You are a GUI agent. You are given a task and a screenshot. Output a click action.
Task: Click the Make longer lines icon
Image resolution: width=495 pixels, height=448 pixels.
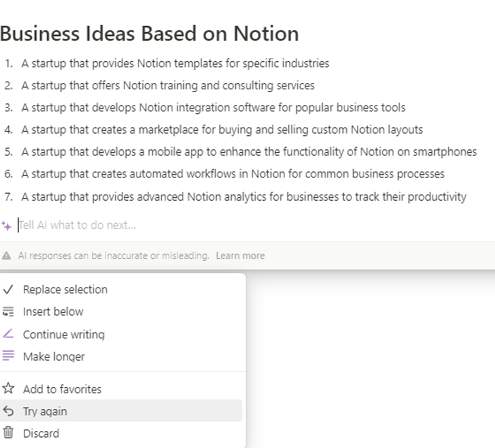click(8, 356)
